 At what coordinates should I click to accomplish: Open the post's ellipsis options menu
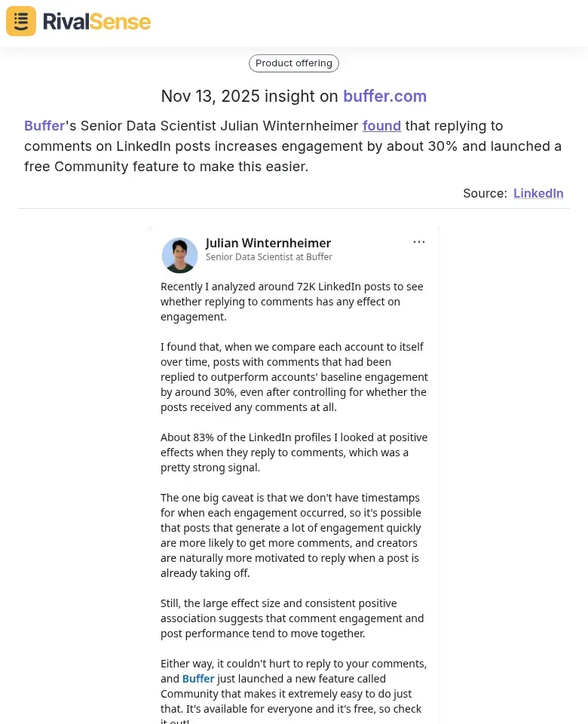click(x=419, y=241)
